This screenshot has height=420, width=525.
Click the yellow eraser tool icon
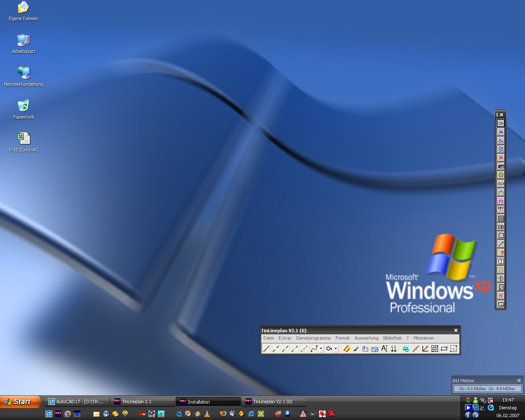[347, 349]
